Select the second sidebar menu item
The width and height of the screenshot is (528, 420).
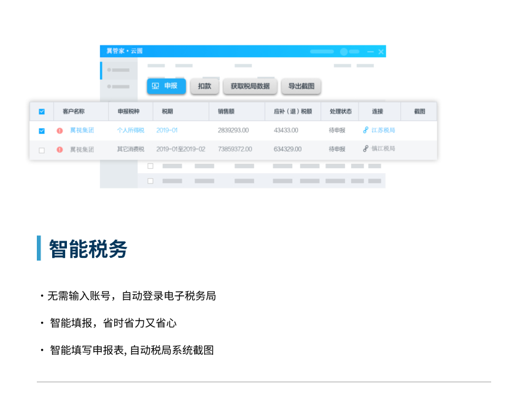118,87
